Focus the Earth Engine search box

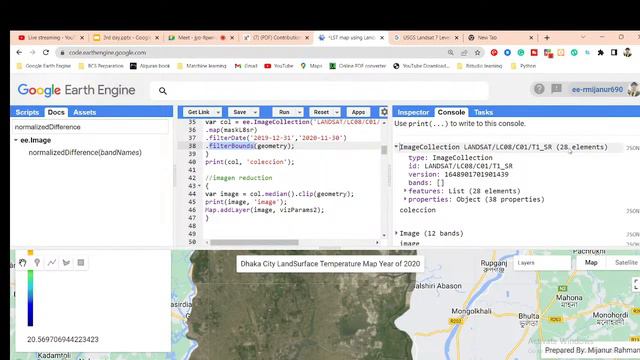coord(320,91)
